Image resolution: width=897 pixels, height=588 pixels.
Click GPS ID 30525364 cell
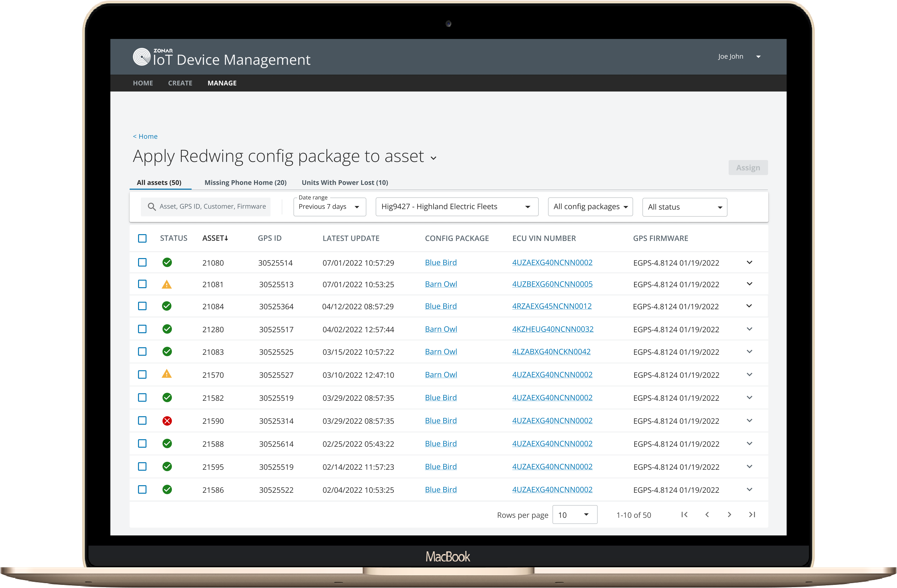276,307
